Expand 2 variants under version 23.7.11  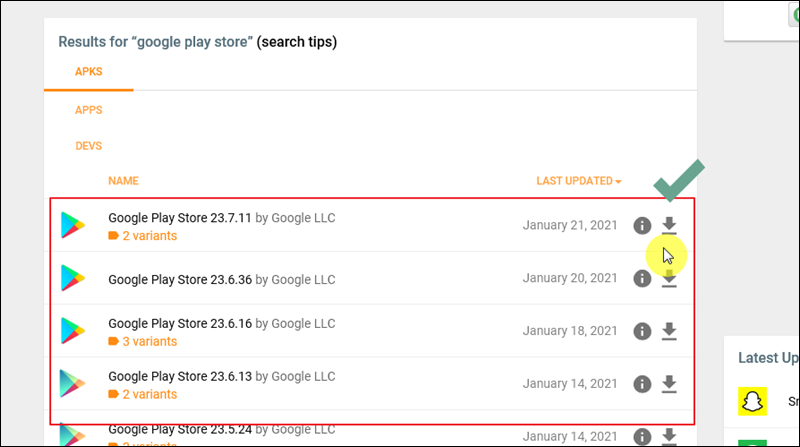(143, 236)
